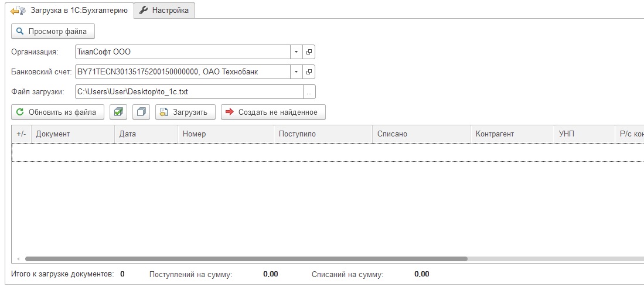Screen dimensions: 644x287
Task: Click the Файл загрузки path input field
Action: (188, 92)
